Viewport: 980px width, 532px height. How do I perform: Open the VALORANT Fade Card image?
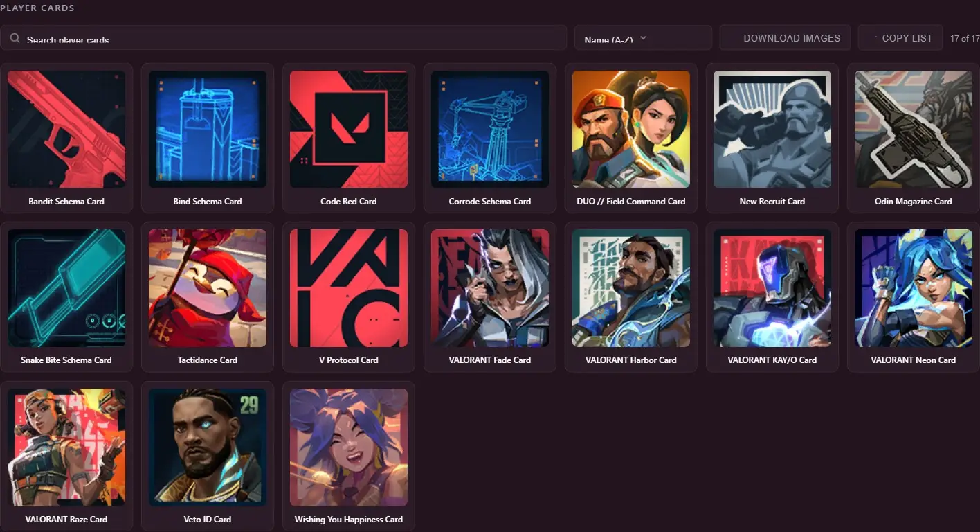tap(490, 288)
